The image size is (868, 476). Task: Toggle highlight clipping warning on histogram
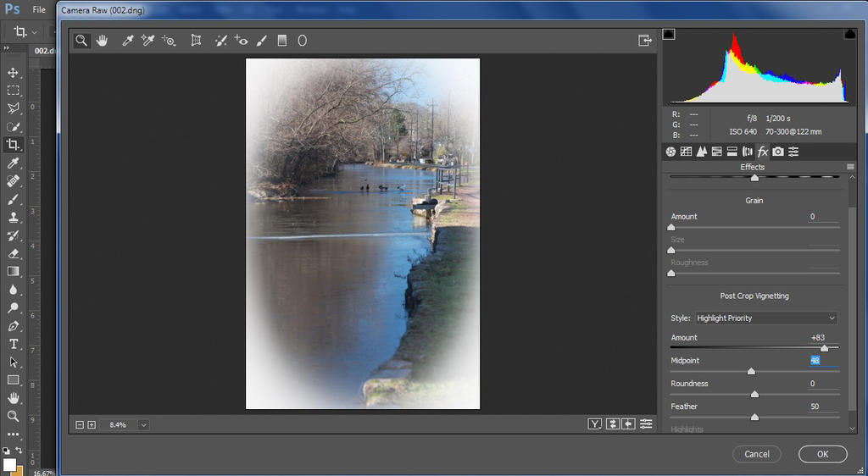pos(849,34)
